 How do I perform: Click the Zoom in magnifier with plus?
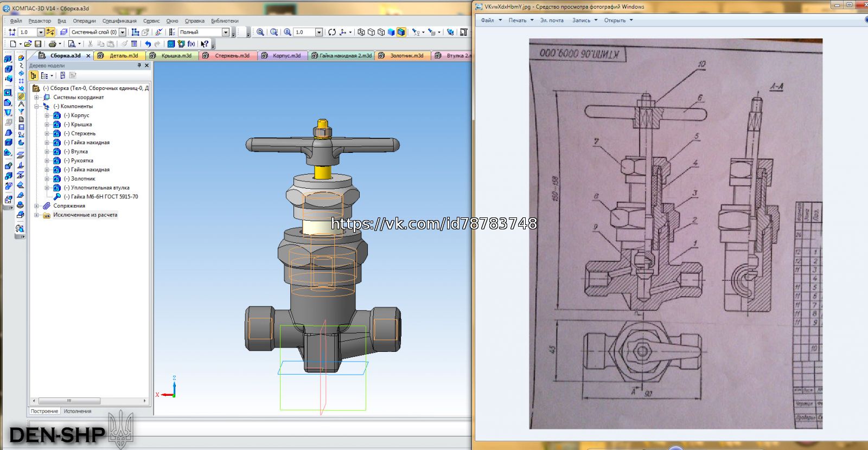point(288,32)
